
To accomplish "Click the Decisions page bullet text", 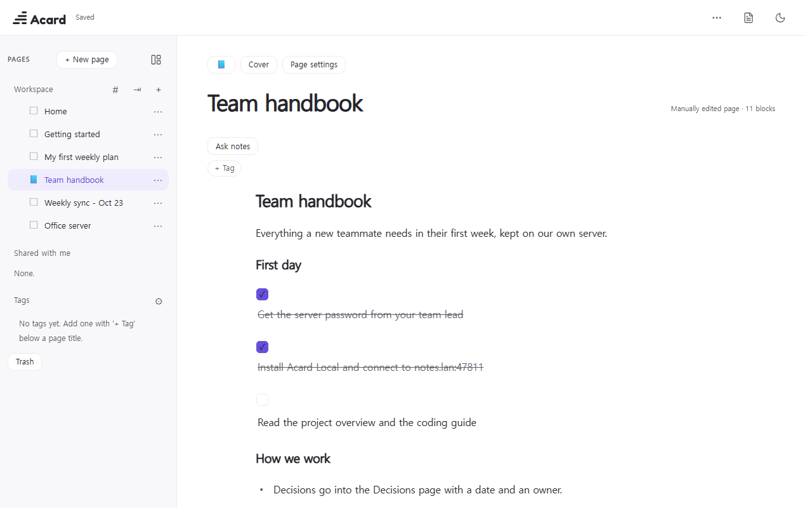I will pyautogui.click(x=417, y=490).
